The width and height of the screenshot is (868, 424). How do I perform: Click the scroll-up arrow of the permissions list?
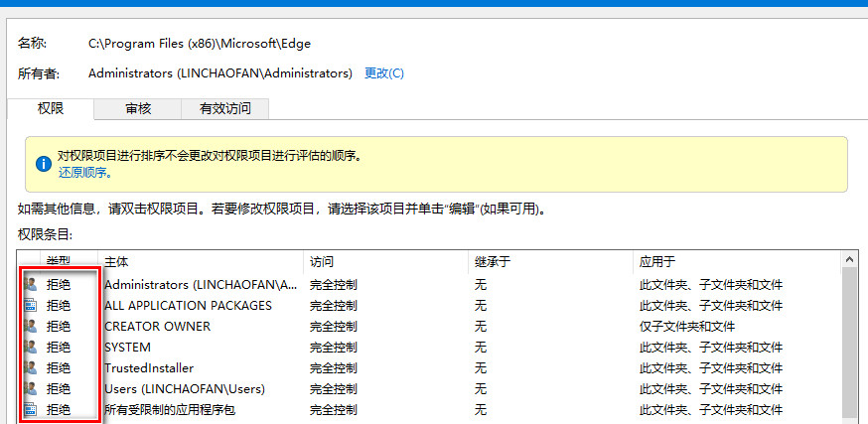point(851,260)
